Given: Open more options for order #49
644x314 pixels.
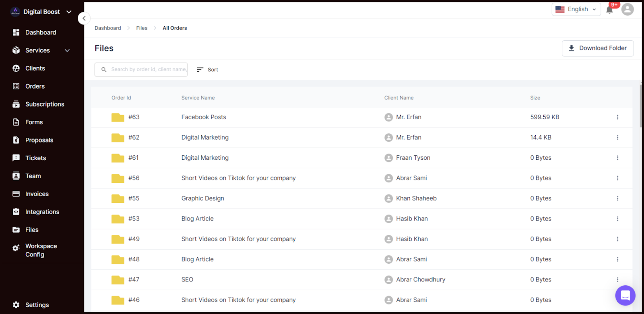Looking at the screenshot, I should click(617, 239).
